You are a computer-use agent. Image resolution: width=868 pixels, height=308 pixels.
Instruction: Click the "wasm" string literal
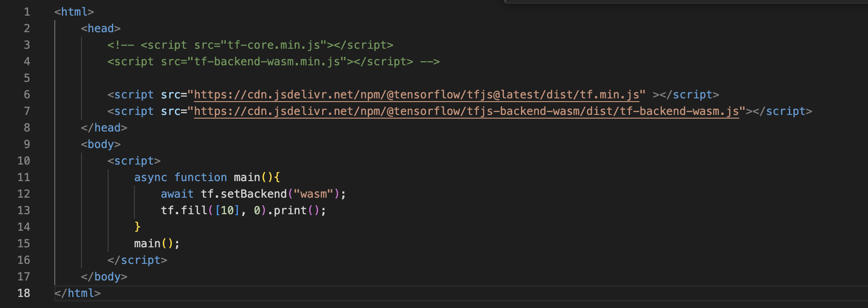[313, 194]
